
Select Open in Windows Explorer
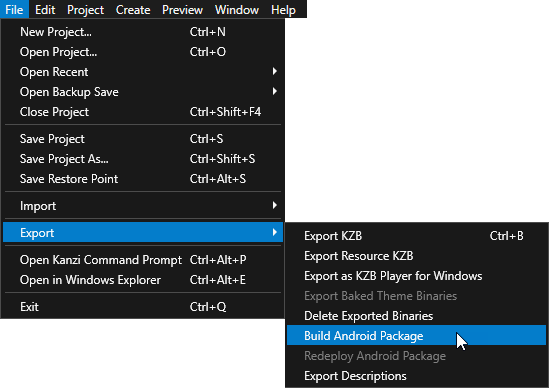pyautogui.click(x=143, y=280)
